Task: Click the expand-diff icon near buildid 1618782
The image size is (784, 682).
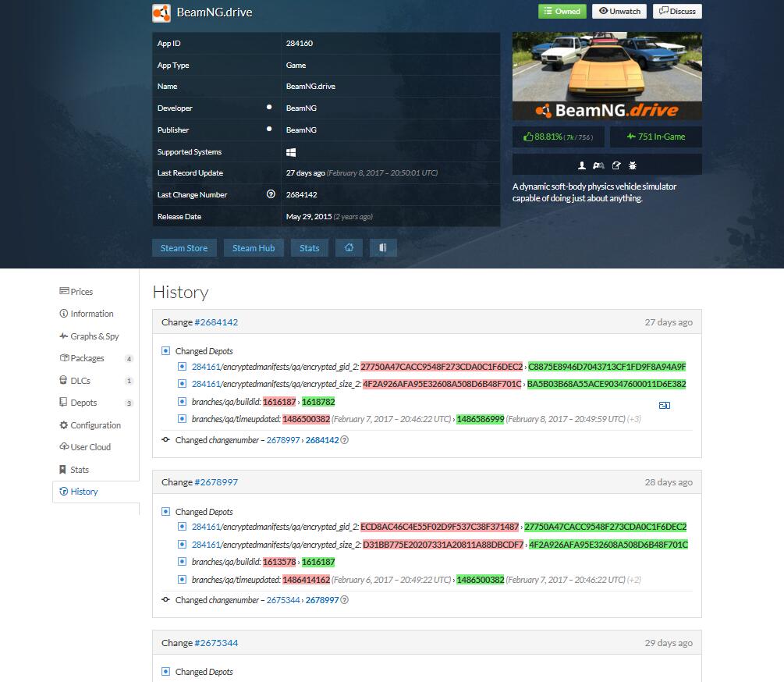Action: click(665, 406)
